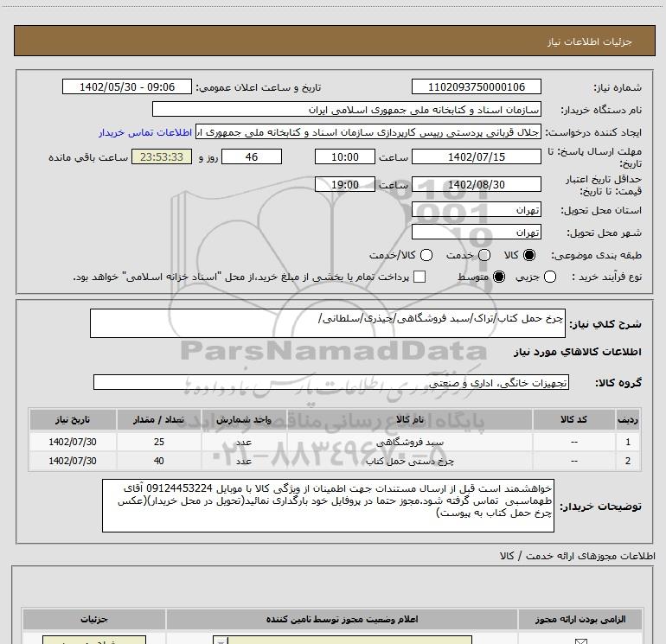This screenshot has width=666, height=644.
Task: Click the اعلام وضعیت مجوز header
Action: (x=342, y=620)
